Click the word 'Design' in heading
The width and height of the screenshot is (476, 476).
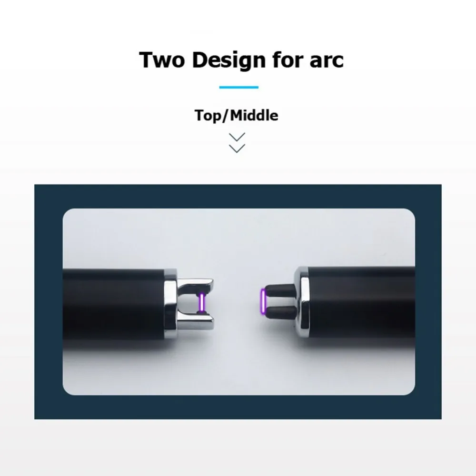click(x=229, y=60)
